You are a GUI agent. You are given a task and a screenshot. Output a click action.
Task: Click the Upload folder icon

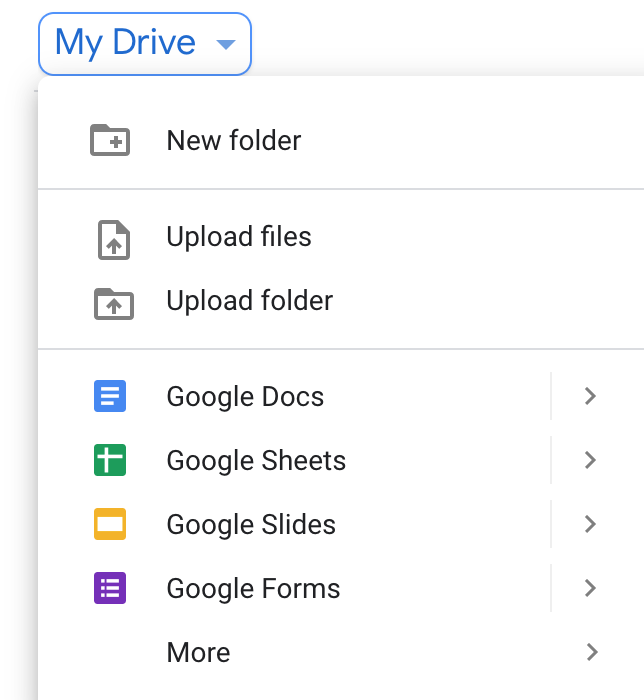[x=113, y=302]
